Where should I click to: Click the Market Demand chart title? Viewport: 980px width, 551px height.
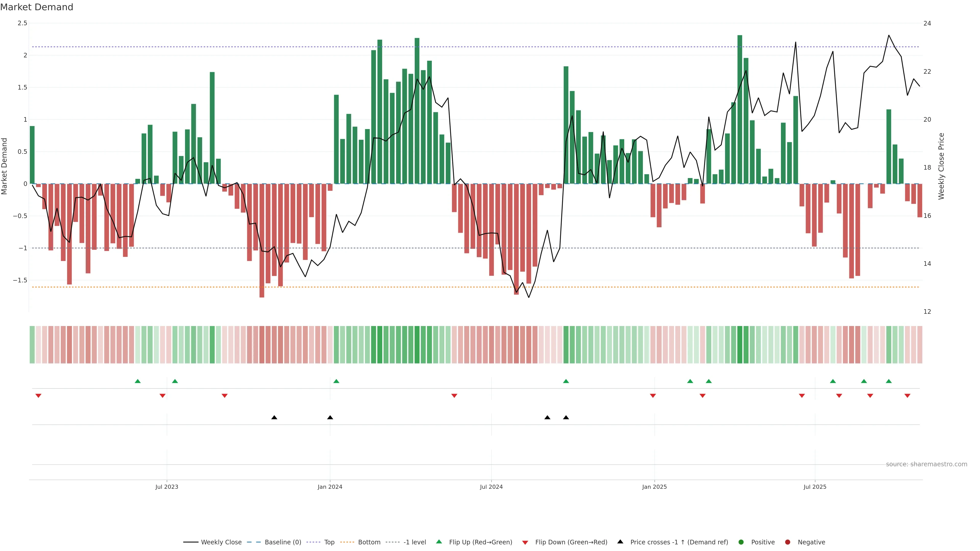(x=36, y=7)
